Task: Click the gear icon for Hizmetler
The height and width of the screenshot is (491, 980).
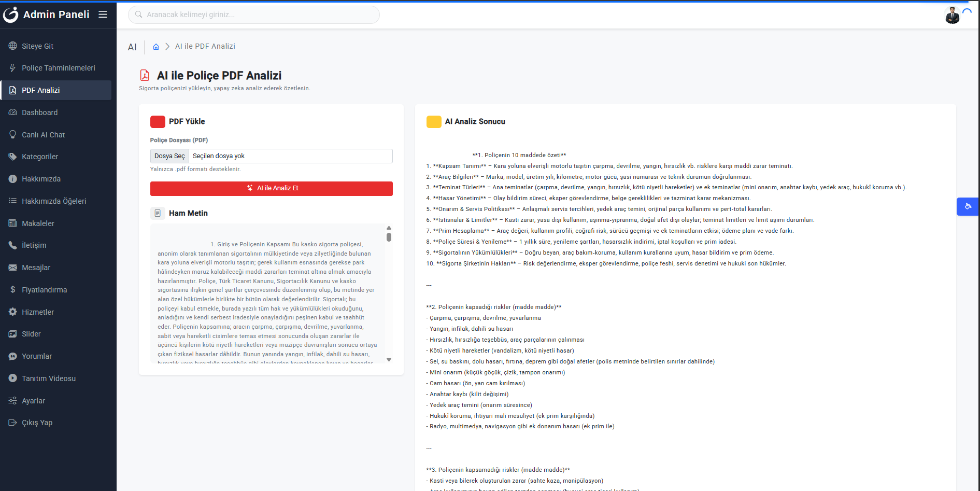Action: pyautogui.click(x=12, y=312)
